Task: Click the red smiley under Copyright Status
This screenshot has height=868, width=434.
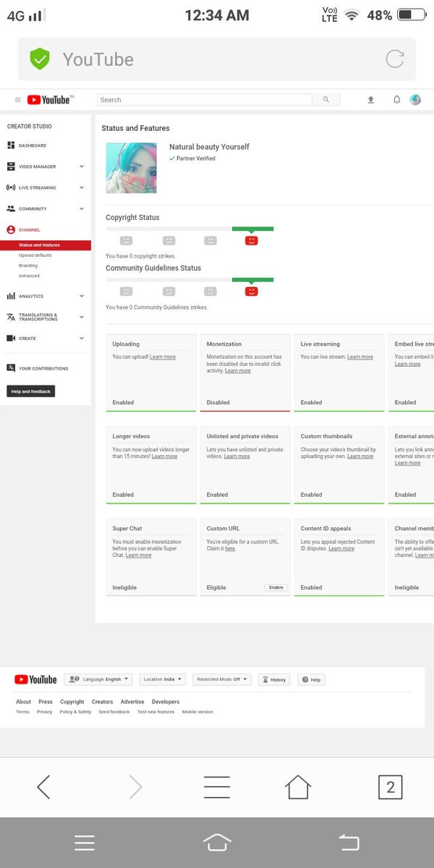Action: pyautogui.click(x=252, y=240)
